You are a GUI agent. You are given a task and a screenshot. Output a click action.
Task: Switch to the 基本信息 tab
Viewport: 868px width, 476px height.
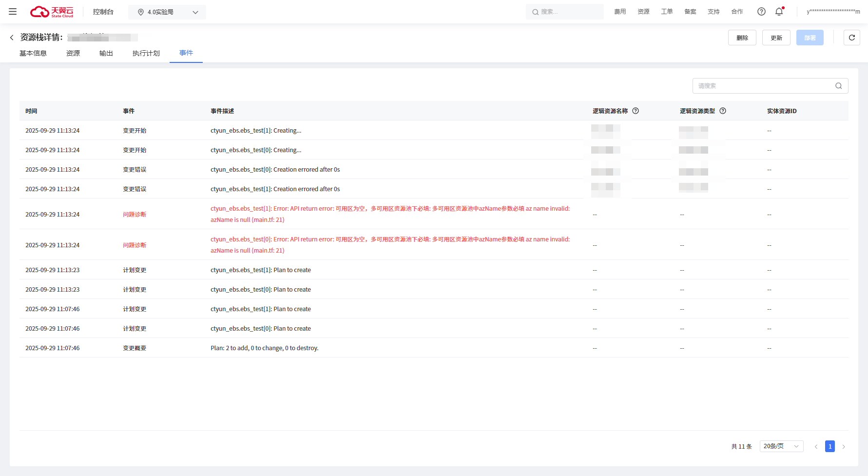coord(33,53)
